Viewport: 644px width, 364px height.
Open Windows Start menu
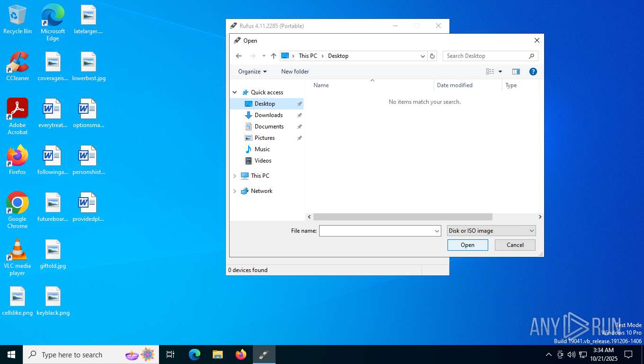(11, 355)
